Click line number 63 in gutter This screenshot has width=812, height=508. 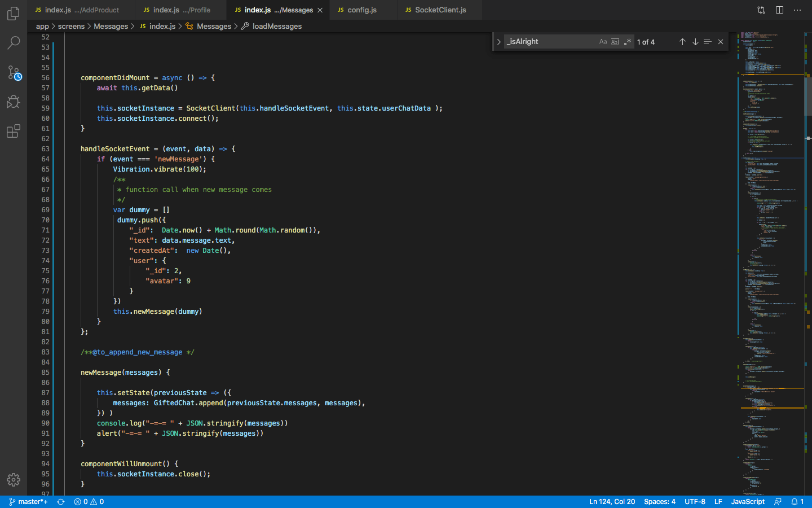45,149
